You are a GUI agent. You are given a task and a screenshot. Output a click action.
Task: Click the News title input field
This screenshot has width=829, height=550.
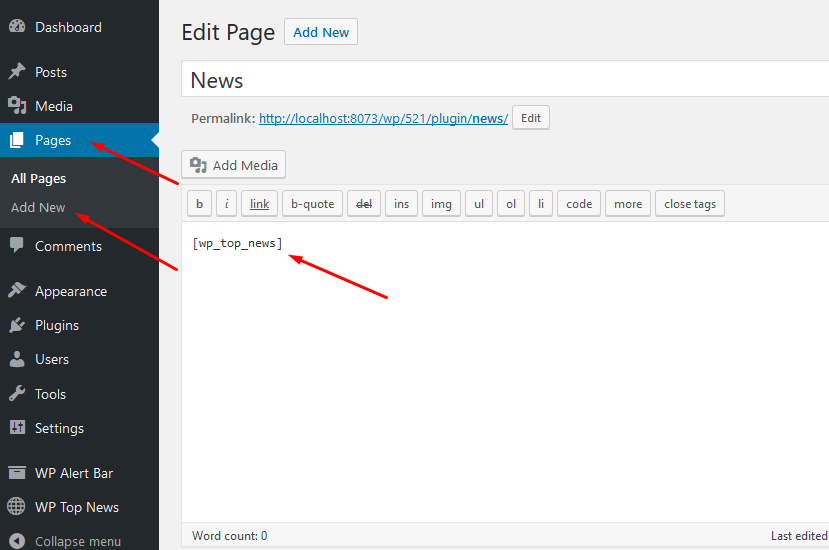(x=505, y=79)
